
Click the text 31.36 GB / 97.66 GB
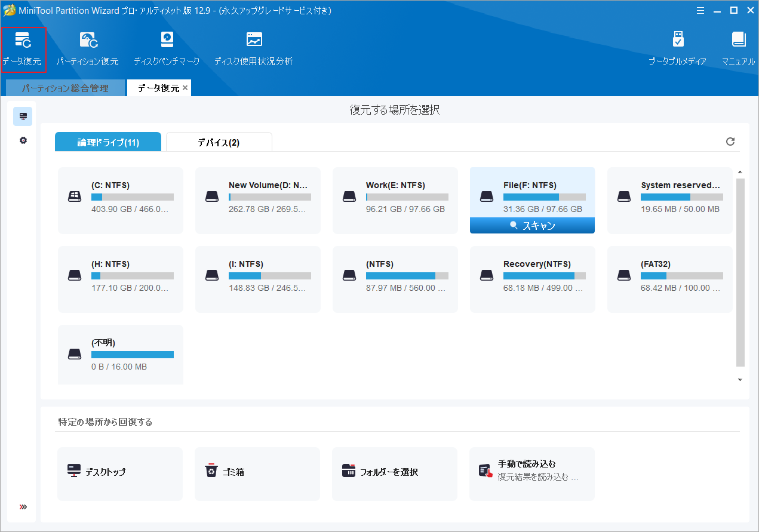pos(543,209)
